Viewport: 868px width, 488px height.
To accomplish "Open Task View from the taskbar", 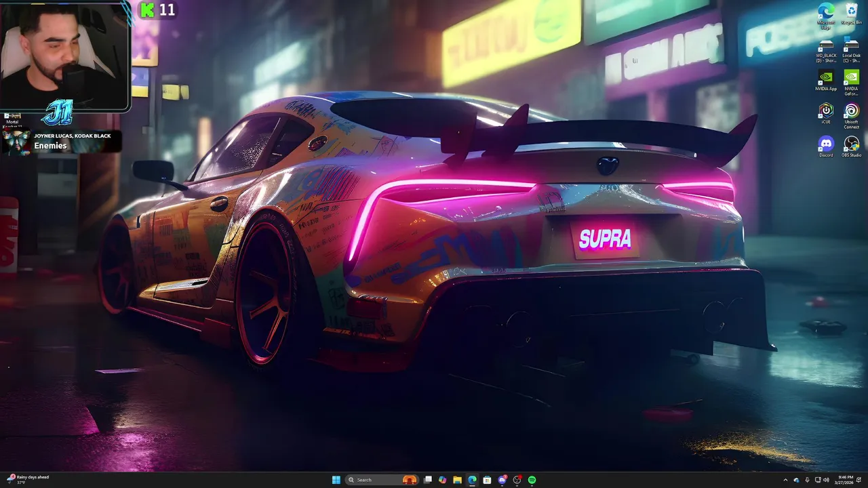I will pos(428,480).
